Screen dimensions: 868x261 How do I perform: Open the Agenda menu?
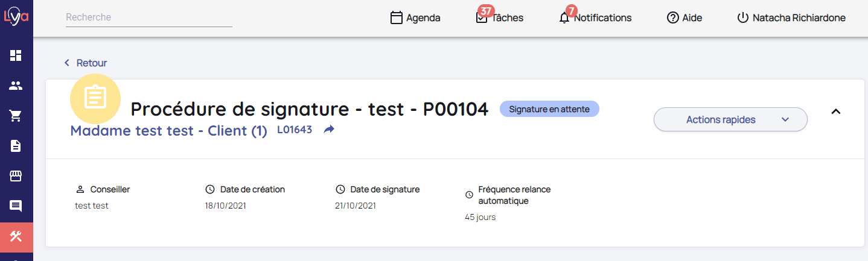(415, 17)
